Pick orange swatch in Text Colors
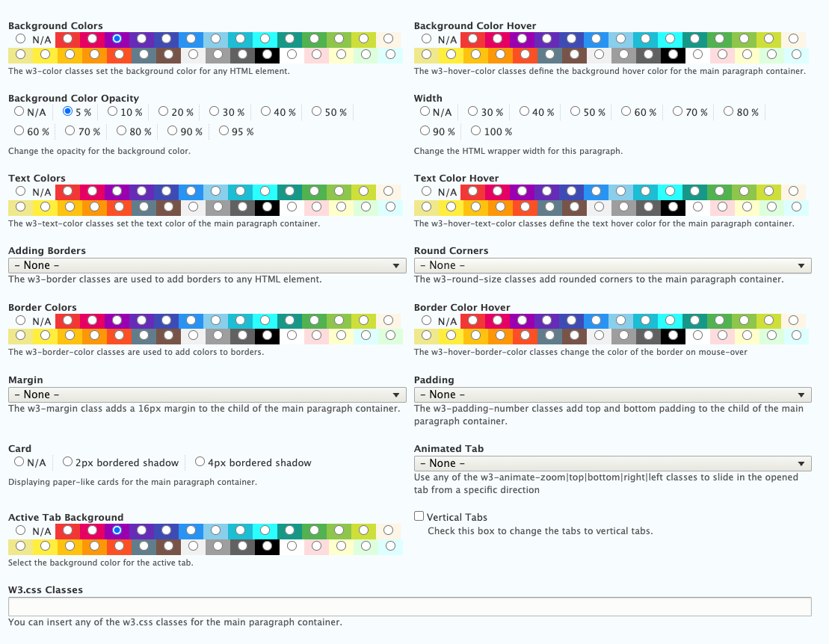The image size is (829, 644). (94, 206)
